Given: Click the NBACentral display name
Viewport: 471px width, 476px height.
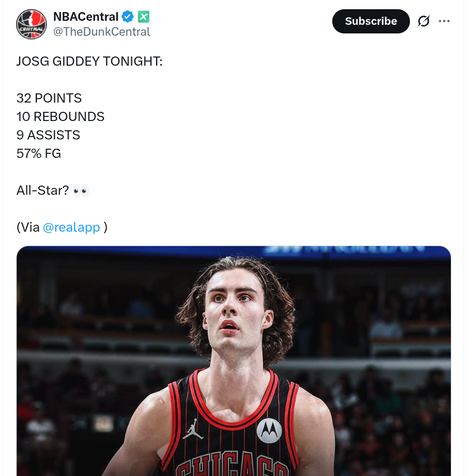Looking at the screenshot, I should (x=86, y=17).
